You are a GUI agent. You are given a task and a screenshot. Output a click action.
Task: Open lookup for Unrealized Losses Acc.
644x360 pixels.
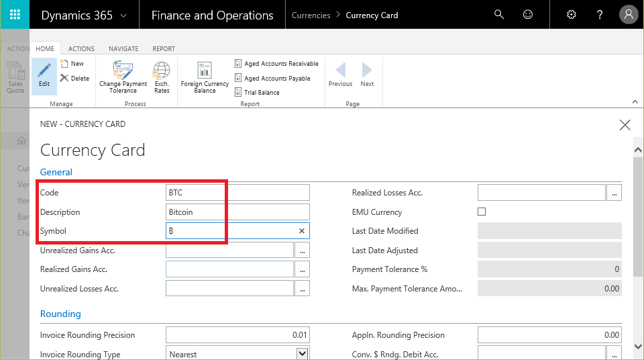click(303, 288)
